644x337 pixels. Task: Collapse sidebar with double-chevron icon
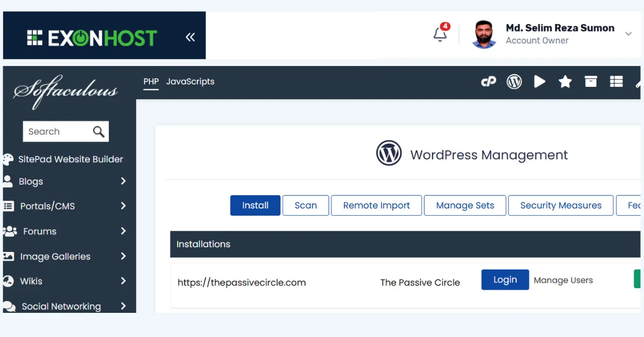coord(190,37)
